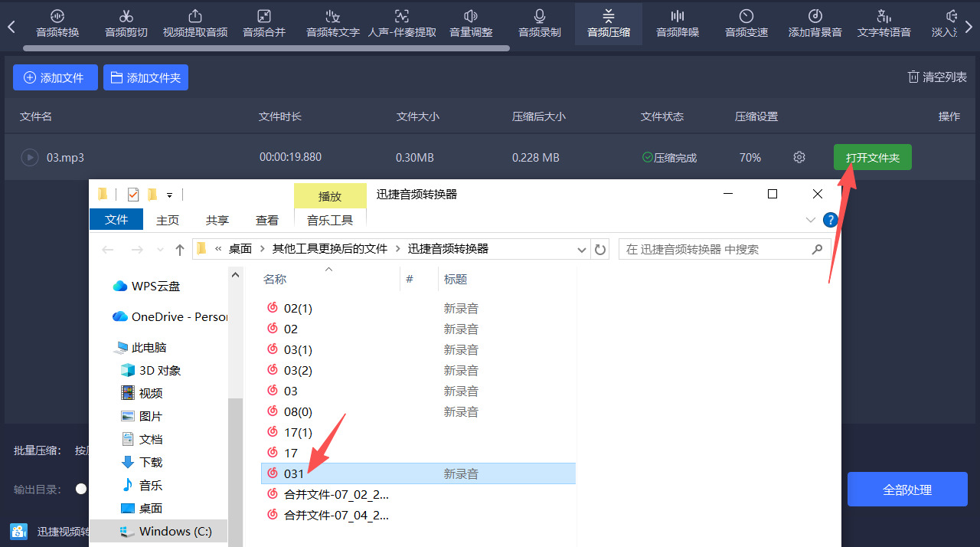Switch to the 音频降噪 noise reduction tool
Viewport: 980px width, 547px height.
coord(678,23)
